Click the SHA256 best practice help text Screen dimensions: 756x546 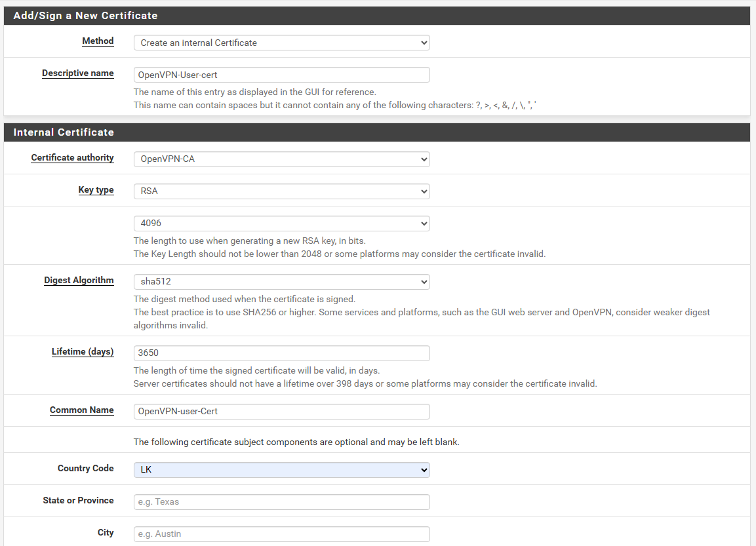coord(422,319)
